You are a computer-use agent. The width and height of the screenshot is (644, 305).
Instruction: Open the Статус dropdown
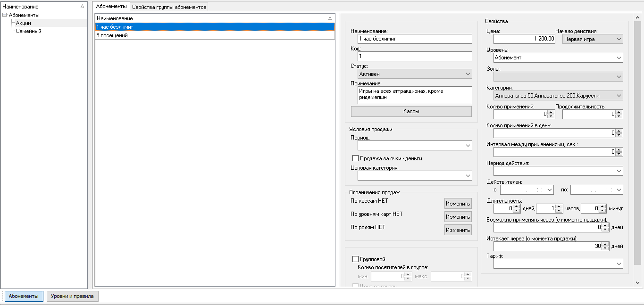(415, 74)
